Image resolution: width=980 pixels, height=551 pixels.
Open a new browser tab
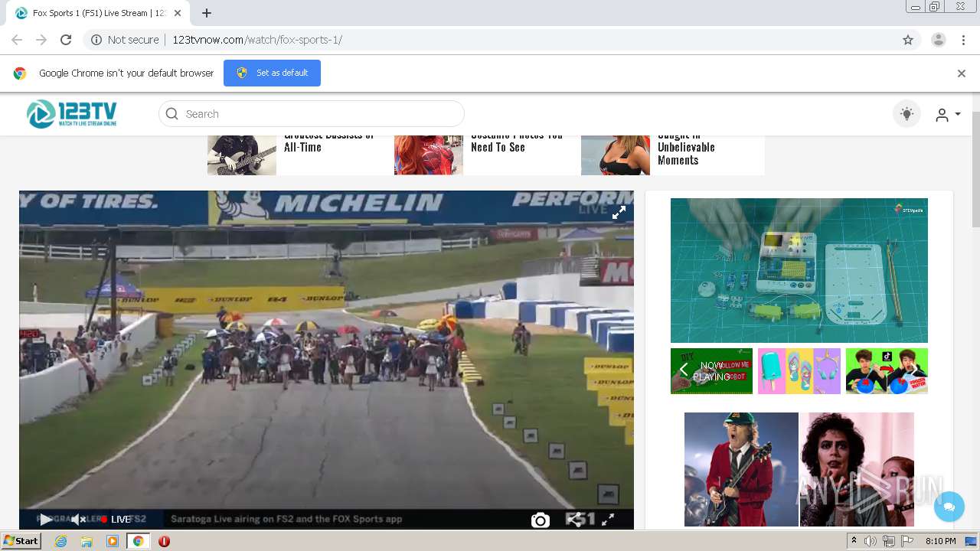207,13
